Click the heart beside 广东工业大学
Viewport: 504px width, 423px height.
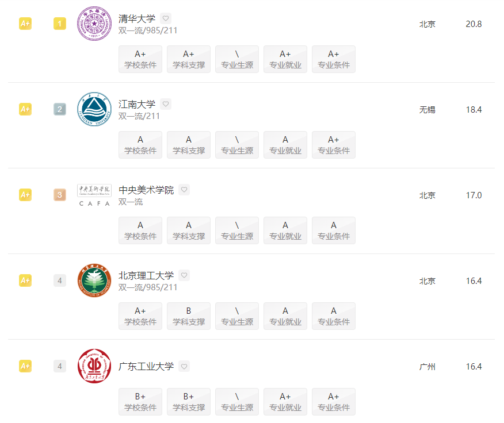184,366
